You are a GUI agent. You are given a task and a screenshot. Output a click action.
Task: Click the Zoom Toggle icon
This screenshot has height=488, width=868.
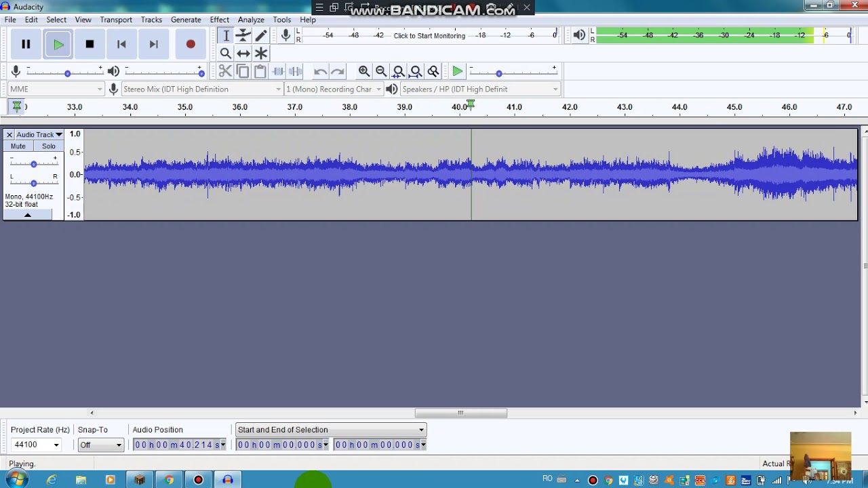(433, 71)
